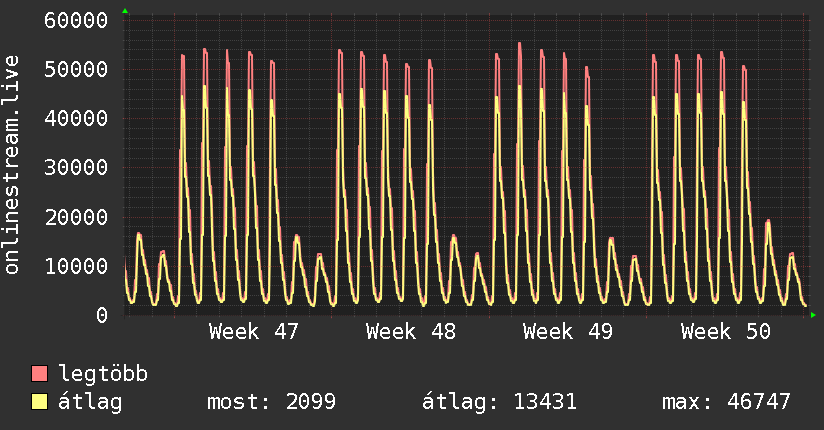Image resolution: width=824 pixels, height=430 pixels.
Task: Click the 0 y-axis value
Action: 102,315
